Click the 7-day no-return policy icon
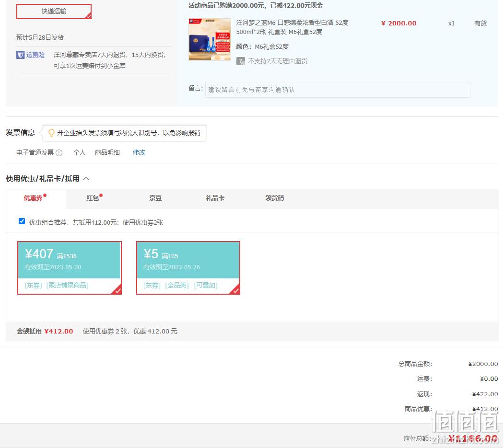The image size is (503, 448). point(241,61)
